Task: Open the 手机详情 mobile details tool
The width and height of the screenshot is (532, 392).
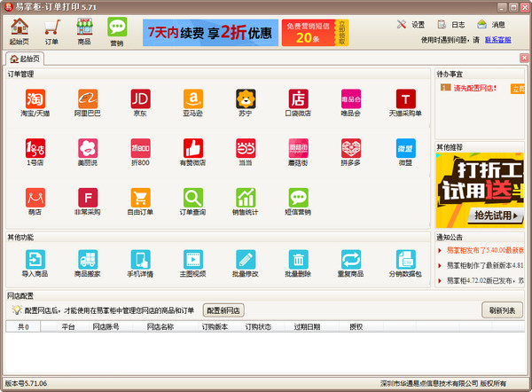Action: click(141, 260)
